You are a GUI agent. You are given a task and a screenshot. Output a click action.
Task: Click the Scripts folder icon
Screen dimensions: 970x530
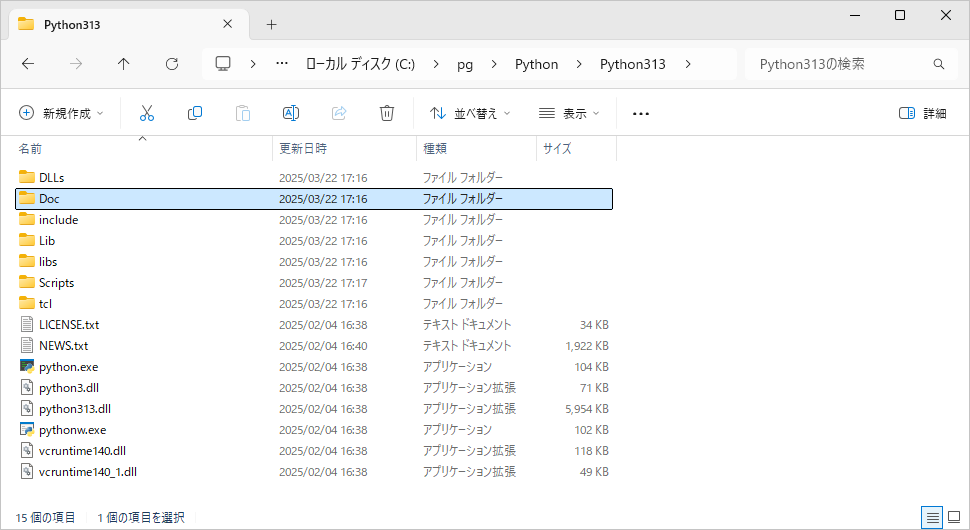tap(27, 282)
